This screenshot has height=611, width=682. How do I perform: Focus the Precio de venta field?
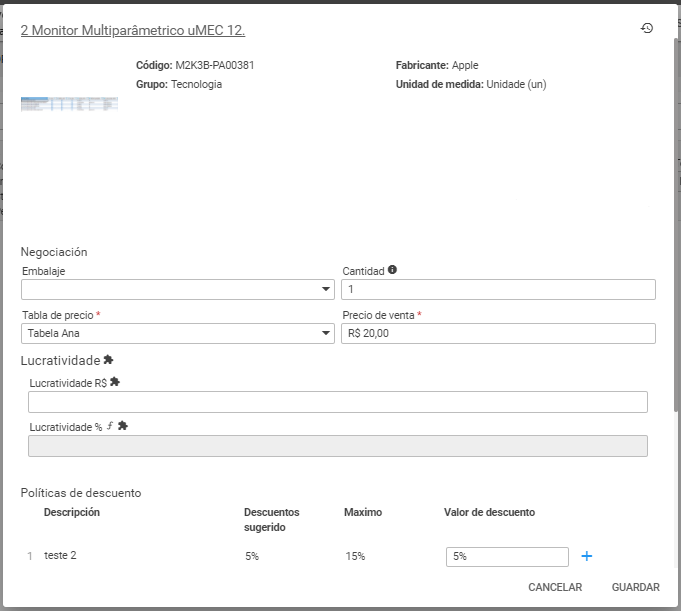pyautogui.click(x=498, y=334)
